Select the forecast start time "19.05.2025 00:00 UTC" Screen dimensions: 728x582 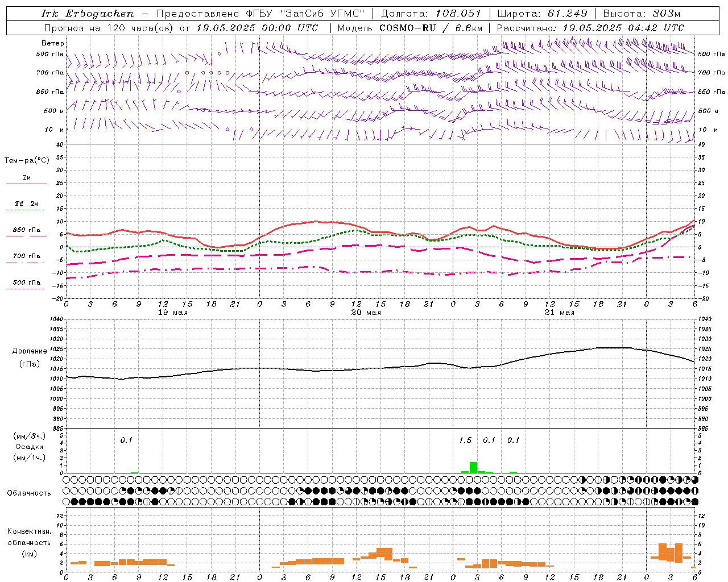[257, 28]
